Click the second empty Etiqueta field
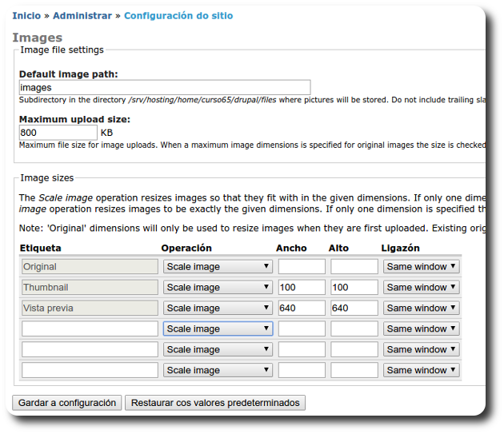The height and width of the screenshot is (434, 504). click(x=90, y=349)
